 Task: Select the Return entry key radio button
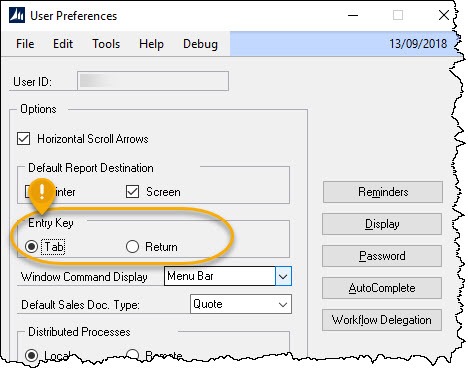click(x=132, y=247)
